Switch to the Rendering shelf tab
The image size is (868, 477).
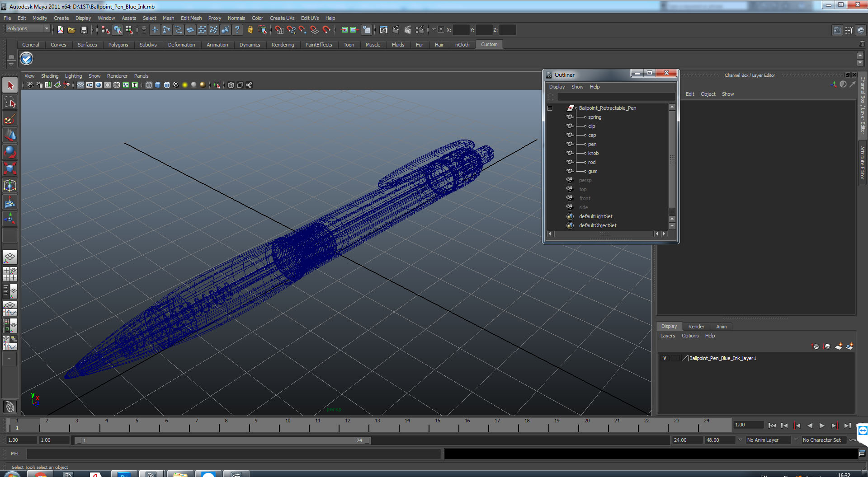click(283, 45)
